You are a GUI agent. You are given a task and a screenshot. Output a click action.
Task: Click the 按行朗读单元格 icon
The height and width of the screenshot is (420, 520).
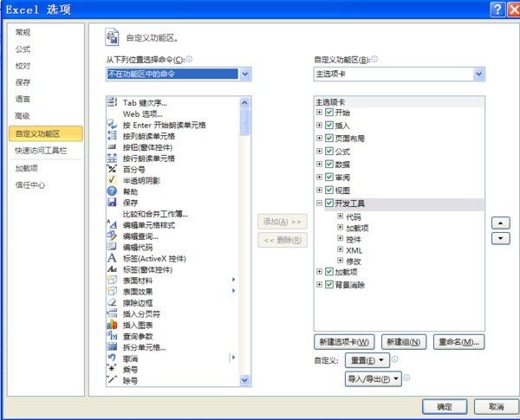(112, 158)
